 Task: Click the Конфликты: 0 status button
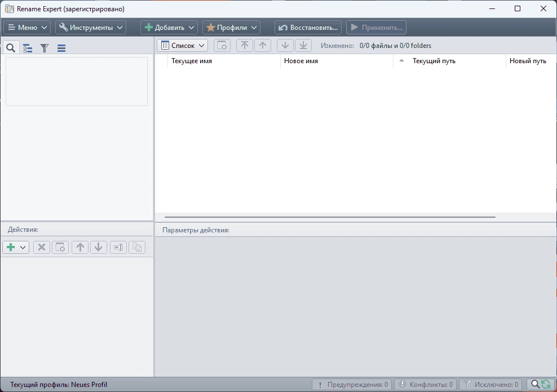click(425, 384)
